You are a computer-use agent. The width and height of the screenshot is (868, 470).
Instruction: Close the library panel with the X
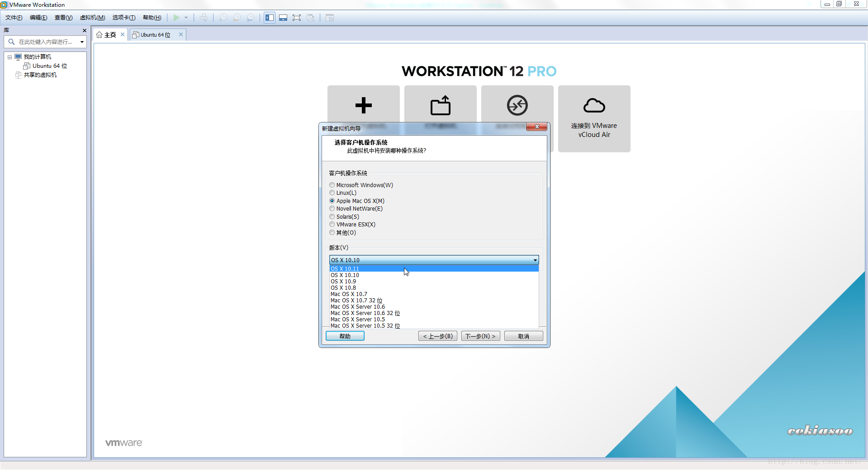[x=84, y=30]
